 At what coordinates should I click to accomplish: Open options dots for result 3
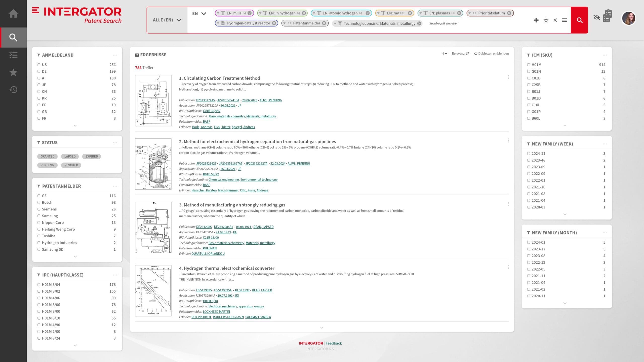508,204
